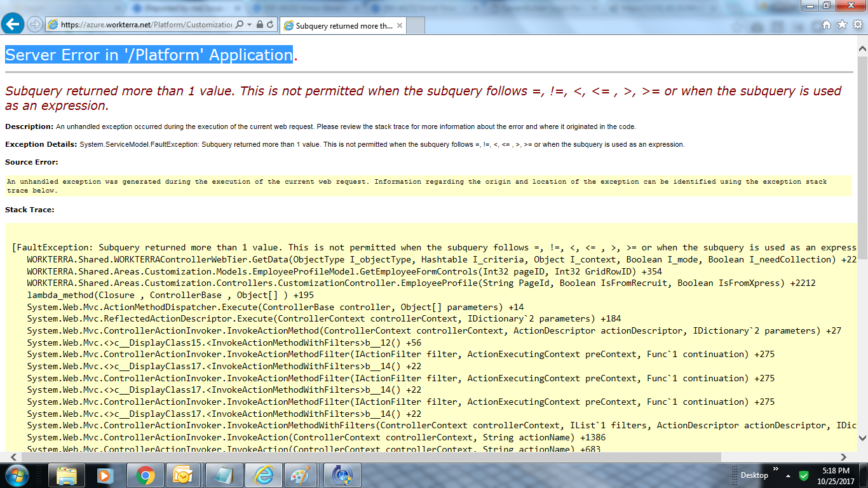This screenshot has width=868, height=488.
Task: Click the green security shield tray icon
Action: point(804,475)
